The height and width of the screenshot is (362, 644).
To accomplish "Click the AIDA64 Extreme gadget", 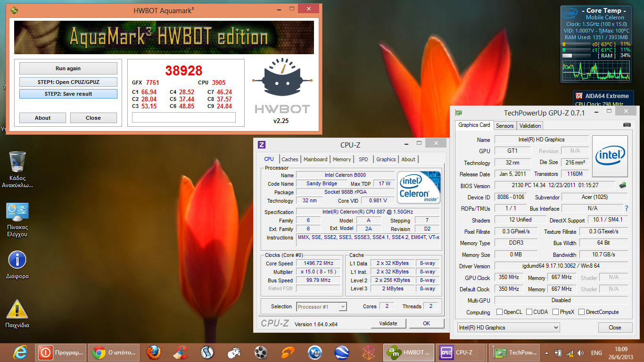I will click(603, 99).
